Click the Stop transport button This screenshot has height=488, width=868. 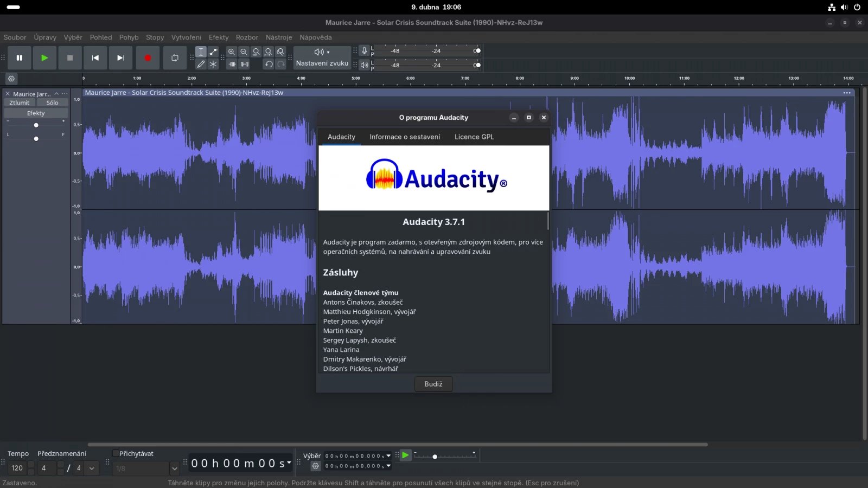[70, 58]
